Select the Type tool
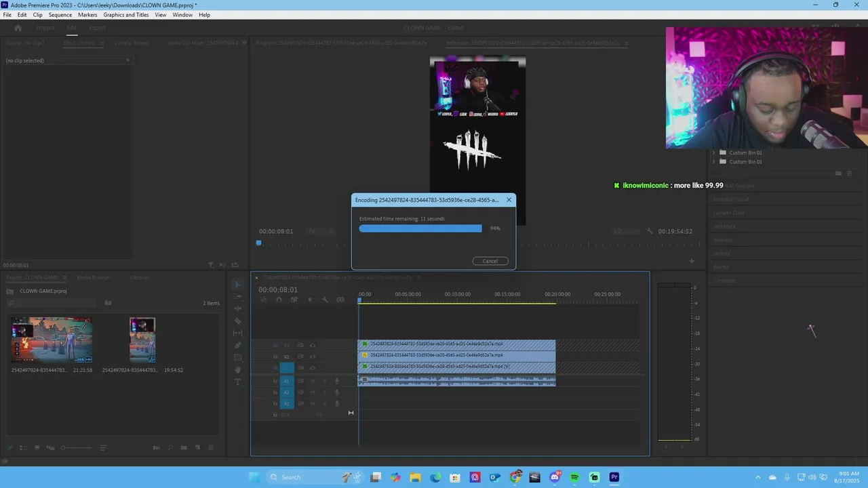 237,382
